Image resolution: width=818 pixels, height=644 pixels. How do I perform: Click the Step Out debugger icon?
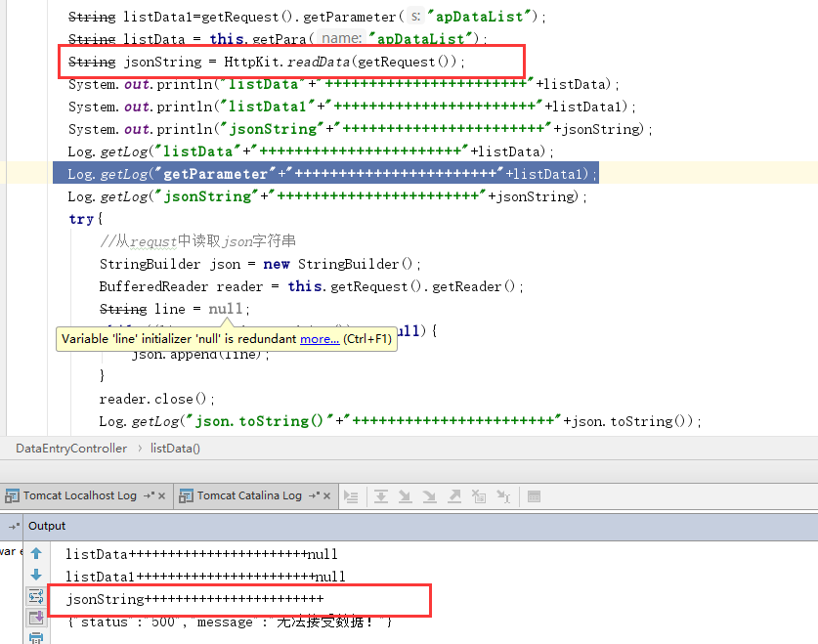tap(454, 497)
